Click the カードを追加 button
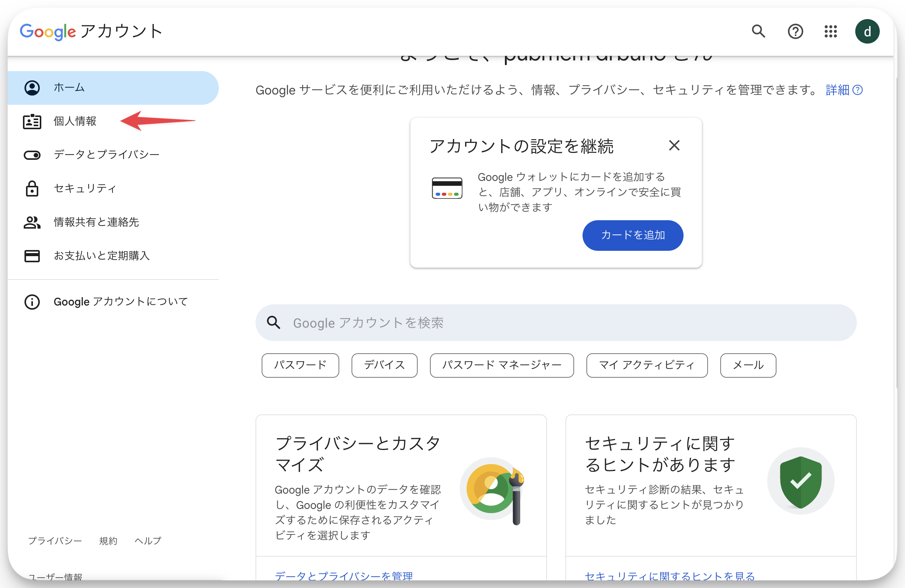Screen dimensions: 905x588 point(633,235)
